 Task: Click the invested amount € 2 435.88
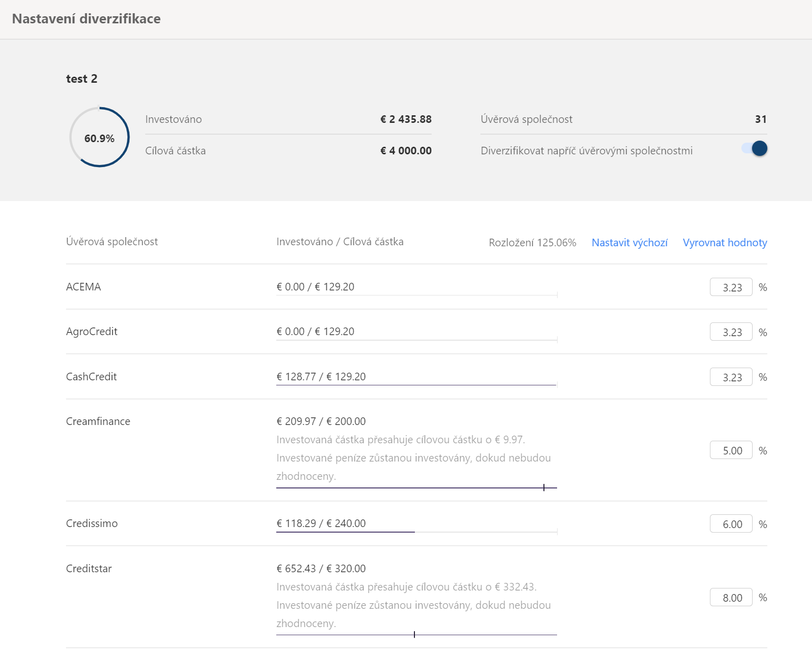tap(406, 119)
